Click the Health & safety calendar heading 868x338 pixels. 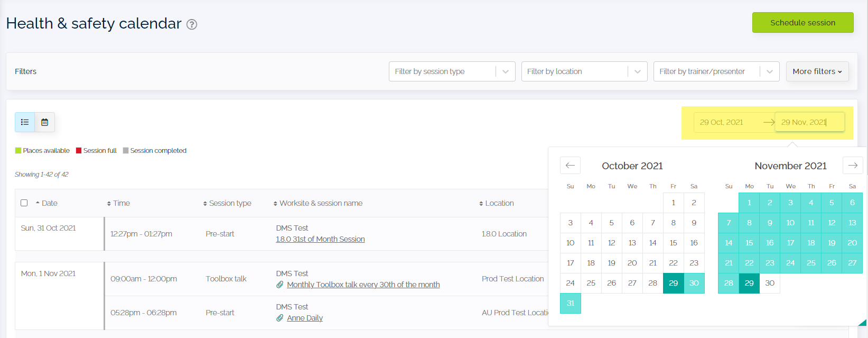click(x=94, y=24)
